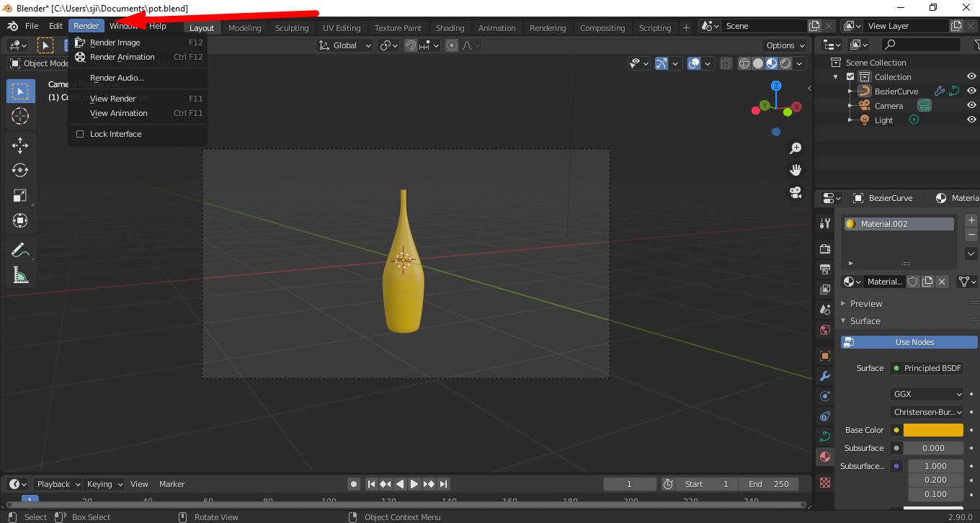Enable the Lock Interface checkbox
The height and width of the screenshot is (523, 980).
[80, 134]
